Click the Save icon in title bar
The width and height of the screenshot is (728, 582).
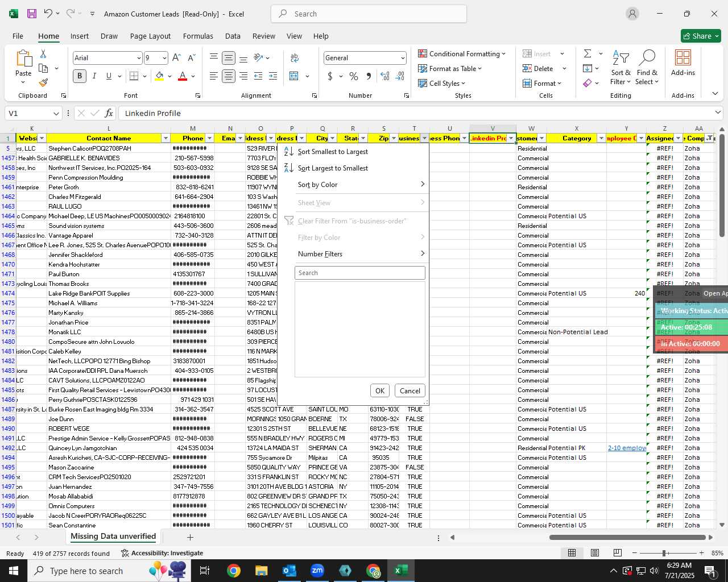coord(32,14)
